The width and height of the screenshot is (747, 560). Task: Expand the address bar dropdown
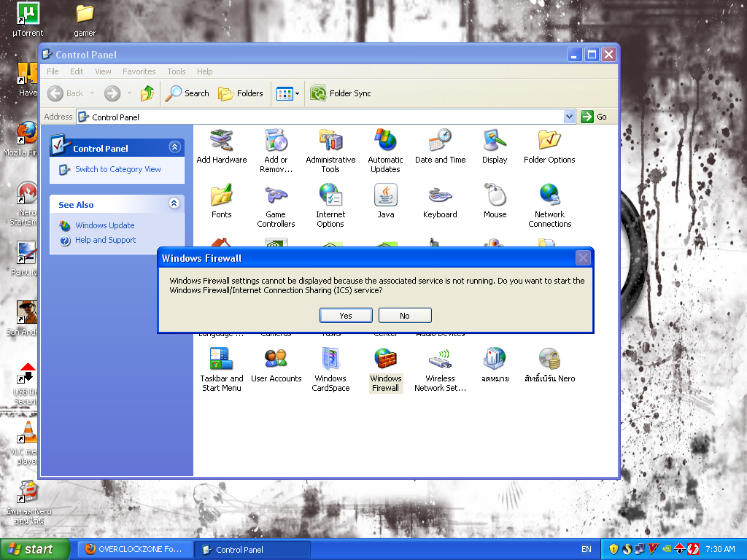(x=570, y=117)
